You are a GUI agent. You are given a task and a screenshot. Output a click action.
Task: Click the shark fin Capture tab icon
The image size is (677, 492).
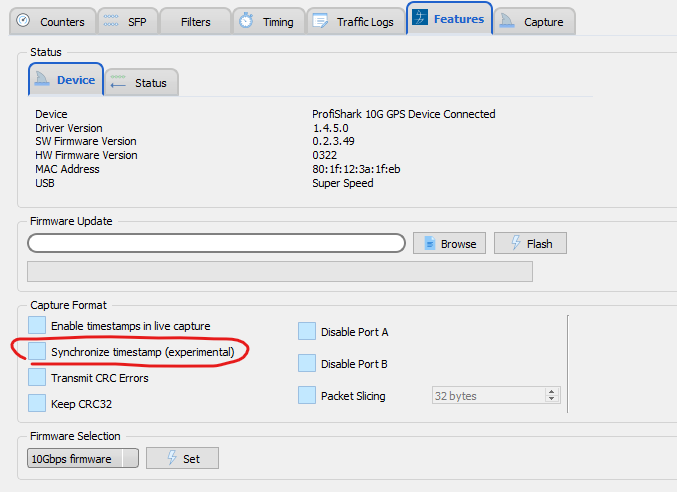point(508,21)
